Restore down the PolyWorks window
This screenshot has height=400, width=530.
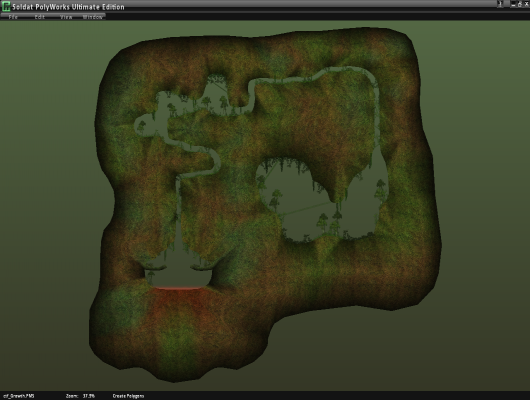[x=520, y=4]
